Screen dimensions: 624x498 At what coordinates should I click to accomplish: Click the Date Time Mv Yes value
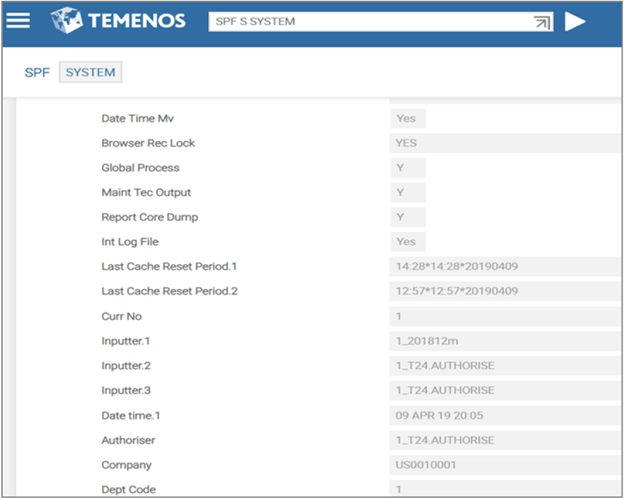tap(407, 118)
